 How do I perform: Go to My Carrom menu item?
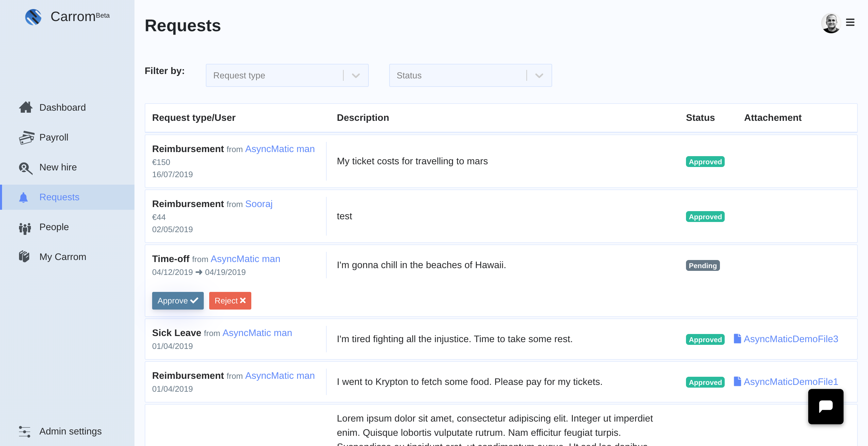[x=62, y=257]
